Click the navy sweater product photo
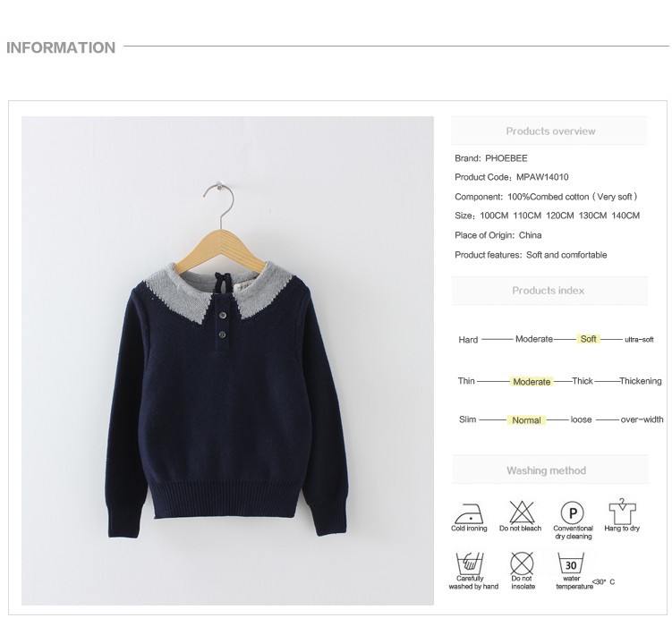Image resolution: width=672 pixels, height=618 pixels. coord(227,360)
